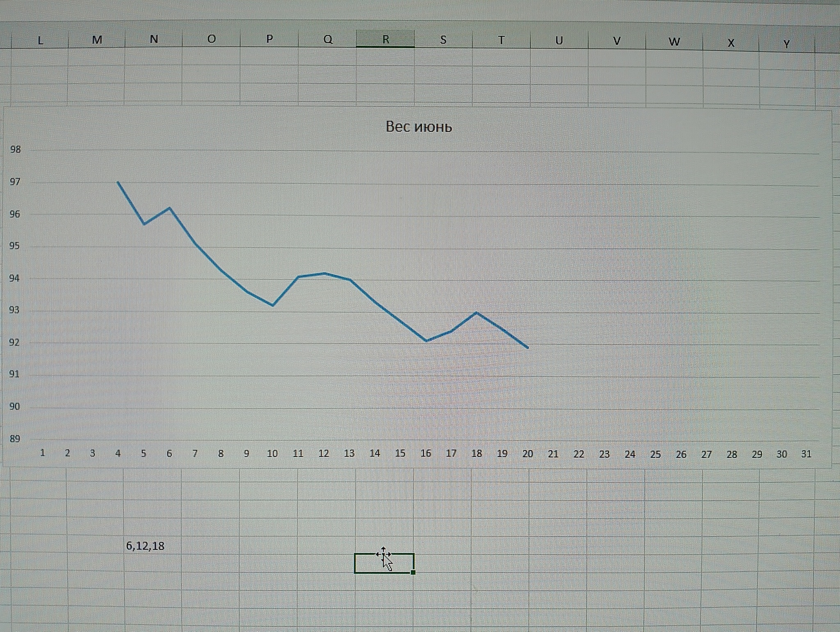This screenshot has height=632, width=840.
Task: Select column L header
Action: (40, 40)
